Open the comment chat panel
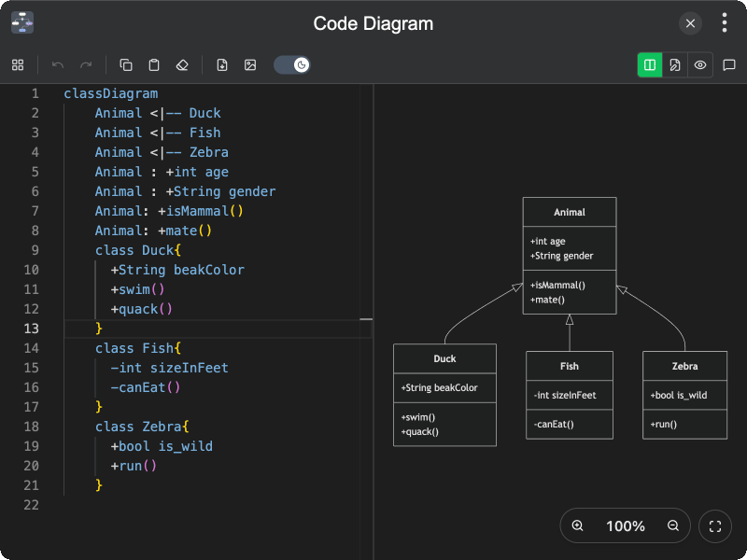 [x=729, y=64]
